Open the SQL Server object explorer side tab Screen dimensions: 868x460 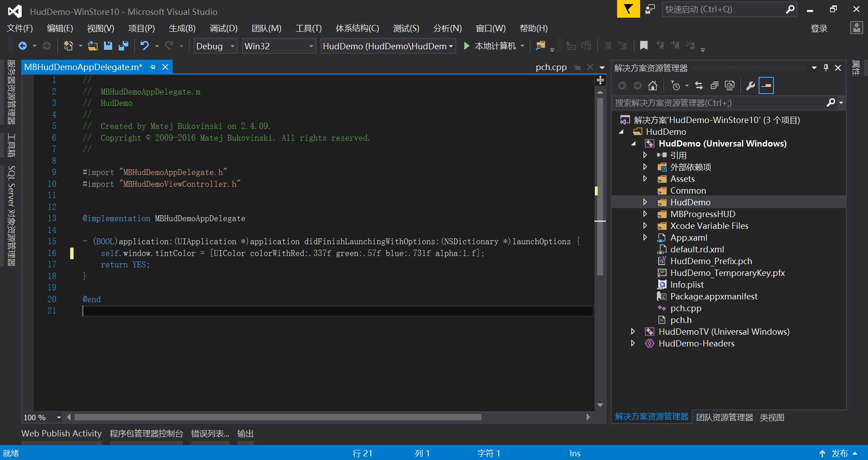click(x=11, y=216)
